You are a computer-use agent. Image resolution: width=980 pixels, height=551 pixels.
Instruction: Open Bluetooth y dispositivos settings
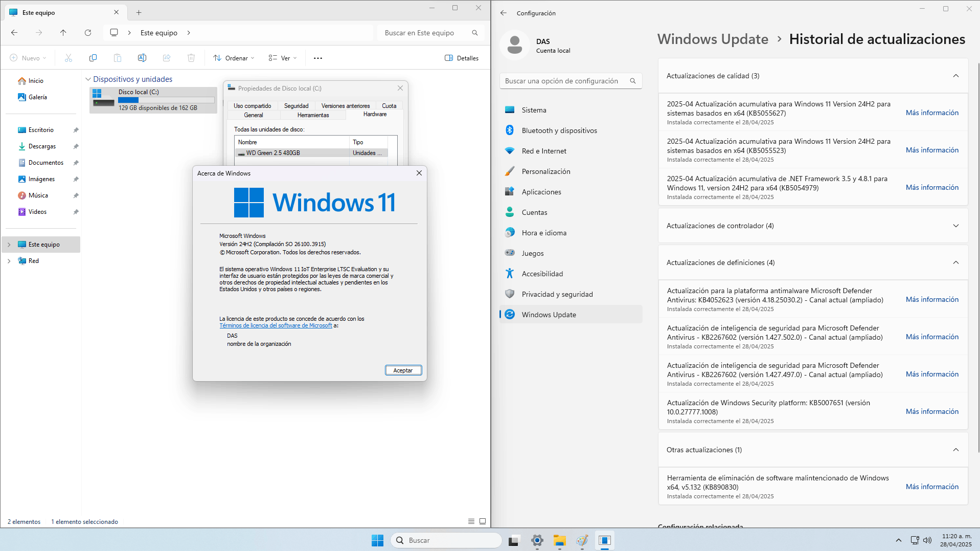tap(571, 130)
